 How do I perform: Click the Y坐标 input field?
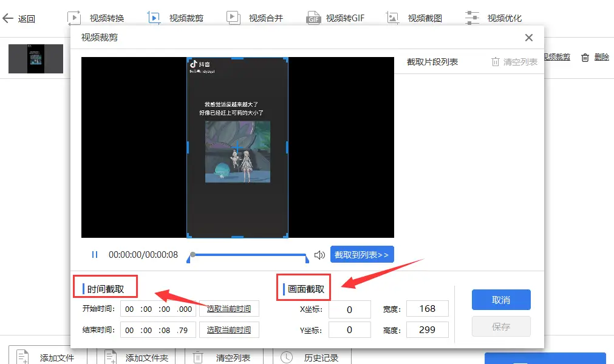tap(349, 329)
